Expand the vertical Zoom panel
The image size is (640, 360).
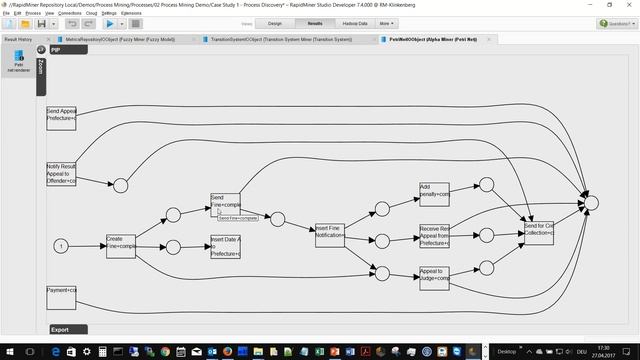[41, 77]
